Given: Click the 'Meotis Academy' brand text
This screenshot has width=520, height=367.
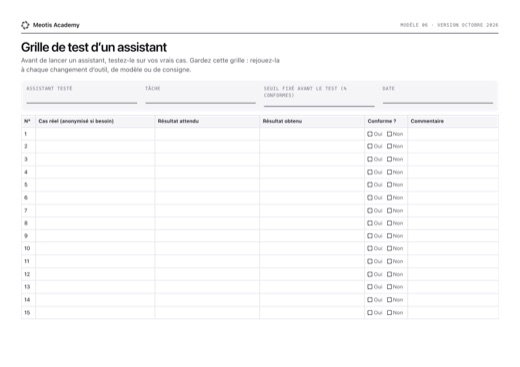Looking at the screenshot, I should (56, 25).
